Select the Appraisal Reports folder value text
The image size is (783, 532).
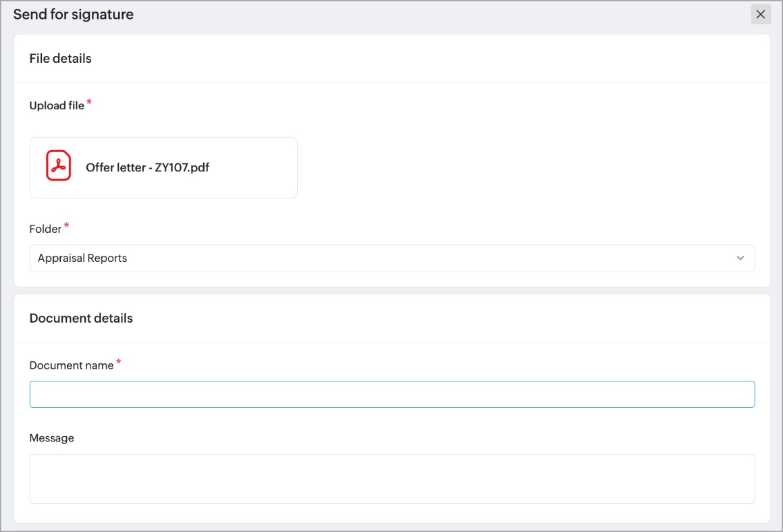(82, 258)
